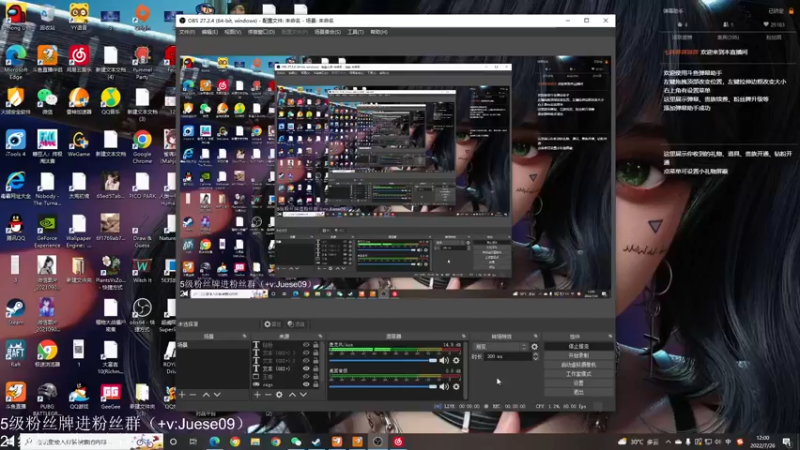Viewport: 800px width, 450px height.
Task: Remove the selected scene with minus icon
Action: point(193,394)
